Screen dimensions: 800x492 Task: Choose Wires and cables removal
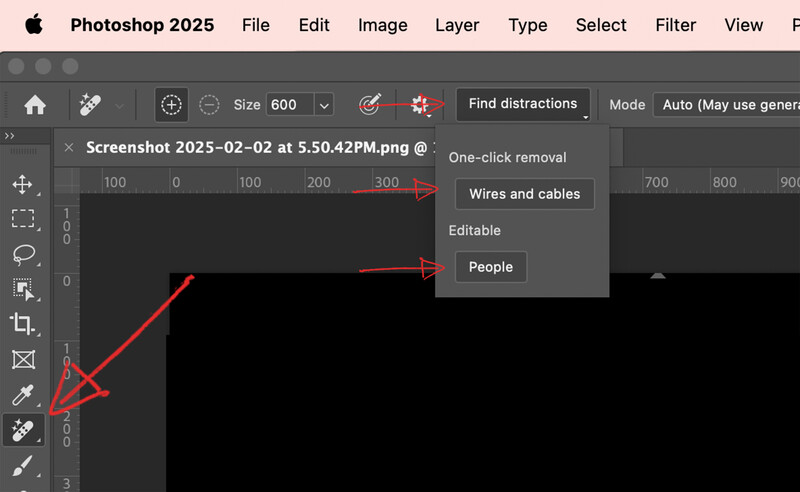coord(524,194)
